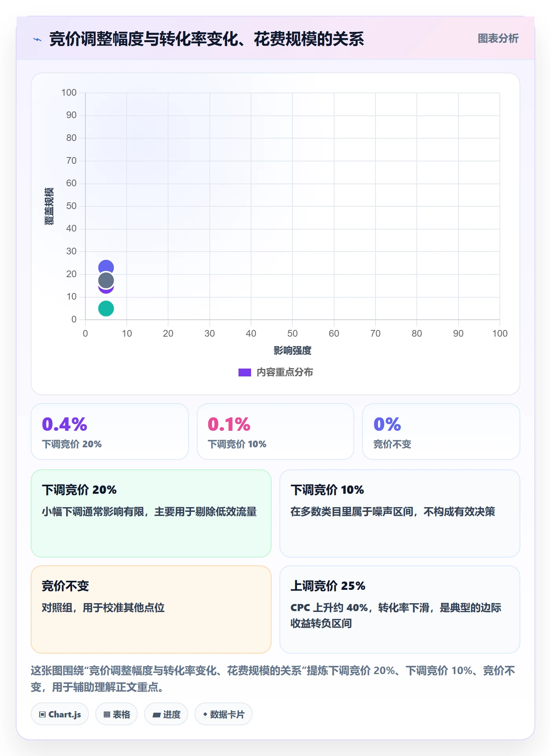Click the Chart.js tag

(x=60, y=714)
